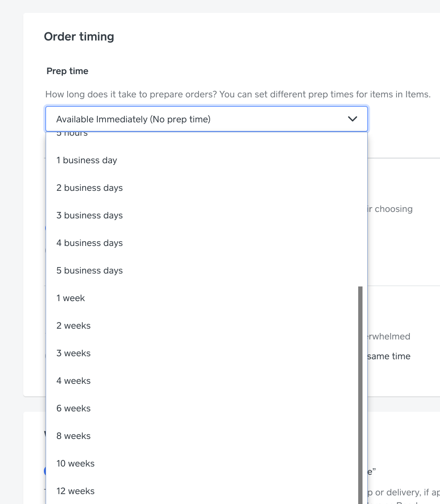The height and width of the screenshot is (504, 440).
Task: Select the 1 business day option
Action: [87, 160]
